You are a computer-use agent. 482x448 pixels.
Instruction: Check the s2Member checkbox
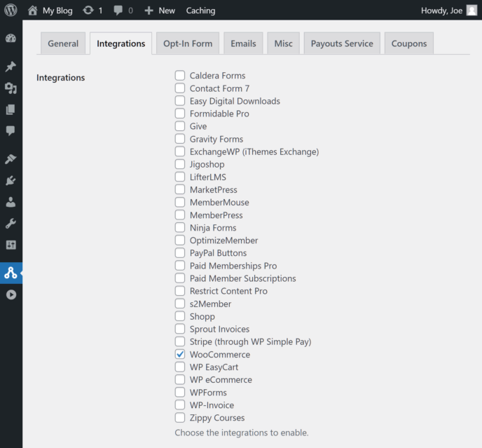[x=180, y=303]
